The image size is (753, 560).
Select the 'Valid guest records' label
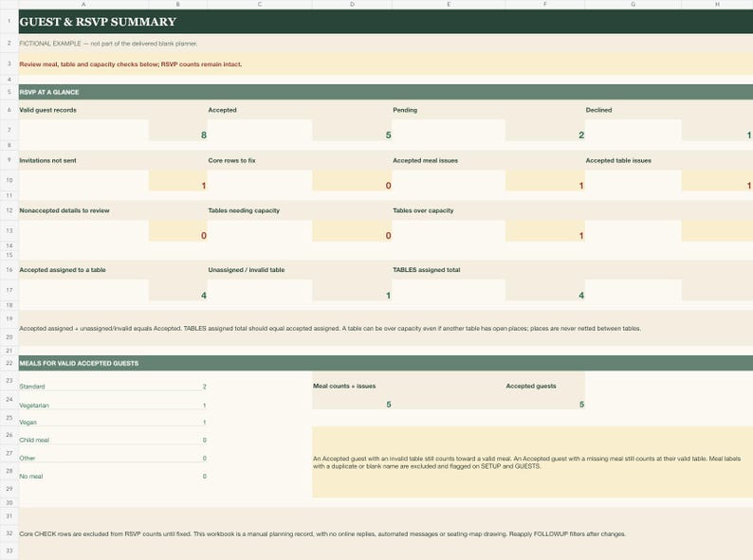click(x=48, y=110)
